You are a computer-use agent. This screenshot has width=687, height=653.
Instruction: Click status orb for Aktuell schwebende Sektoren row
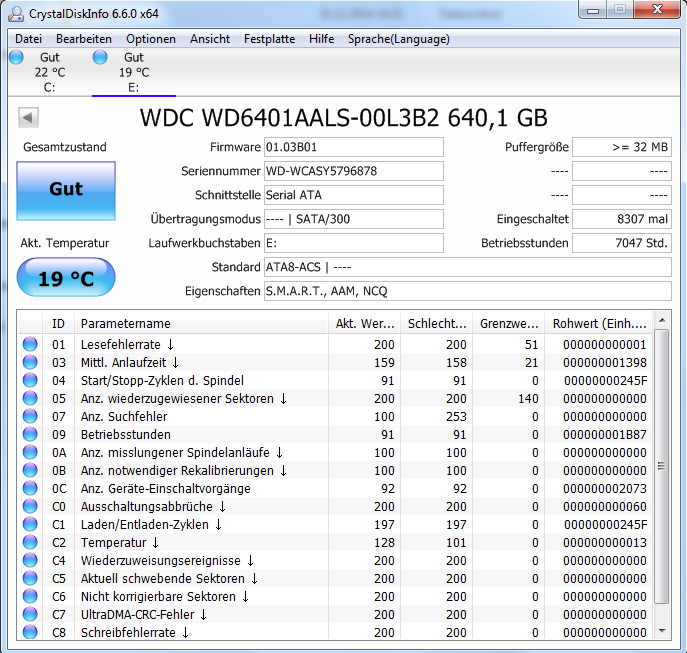pyautogui.click(x=30, y=578)
